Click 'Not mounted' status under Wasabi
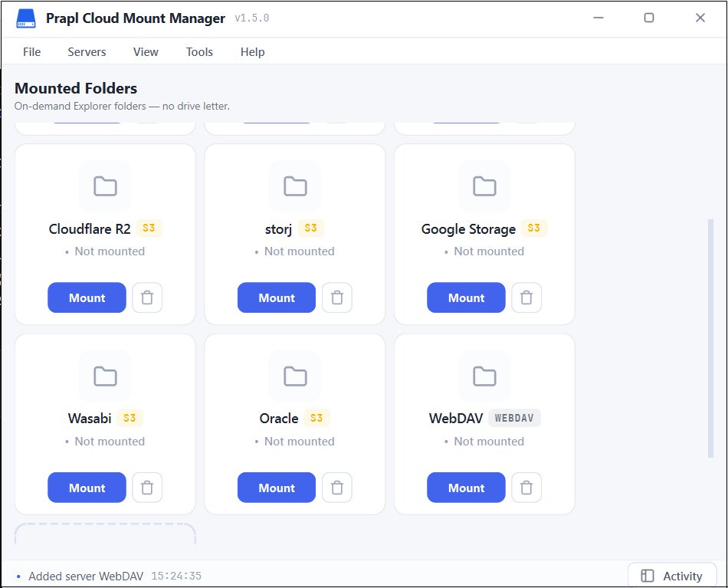728x588 pixels. (110, 442)
